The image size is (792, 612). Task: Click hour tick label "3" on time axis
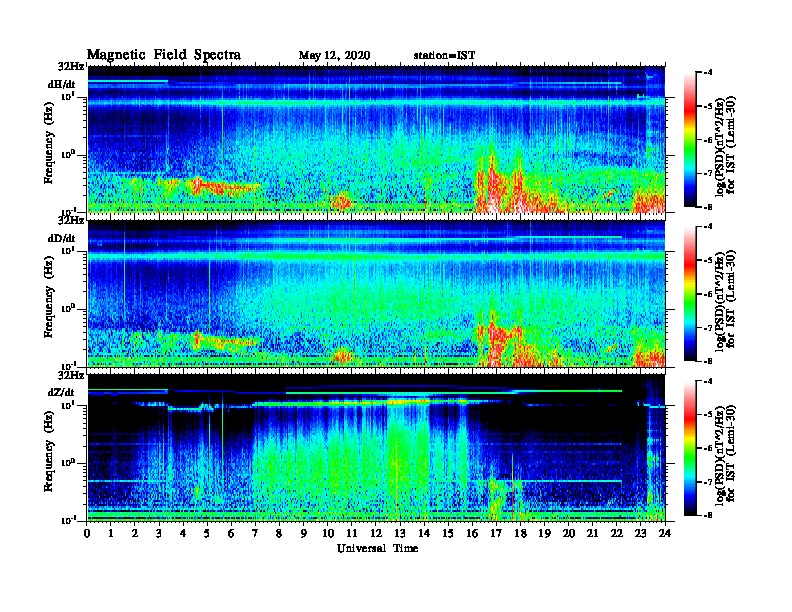pyautogui.click(x=159, y=534)
